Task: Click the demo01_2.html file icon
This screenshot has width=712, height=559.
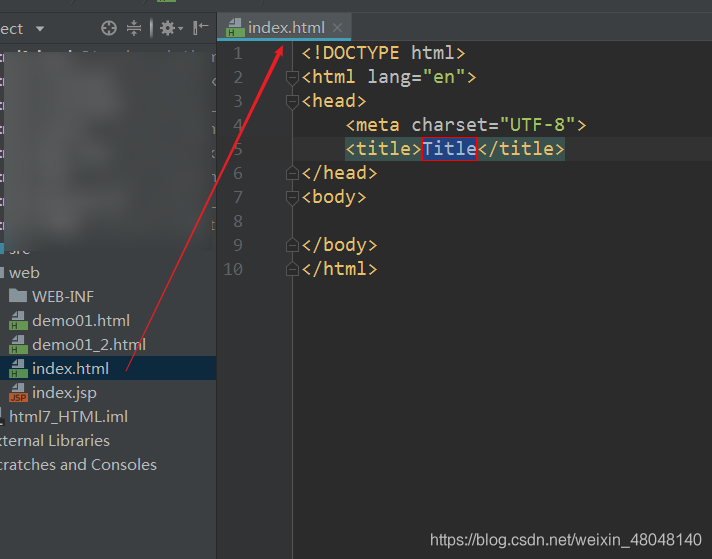Action: [18, 345]
